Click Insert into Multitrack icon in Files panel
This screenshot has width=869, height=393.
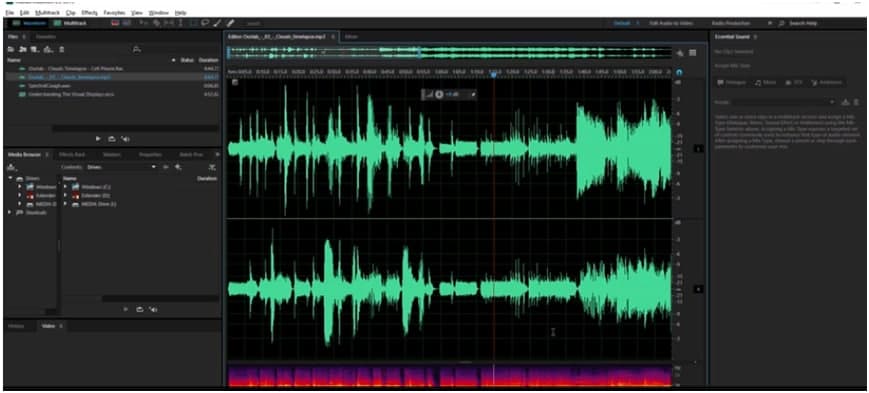pyautogui.click(x=48, y=49)
